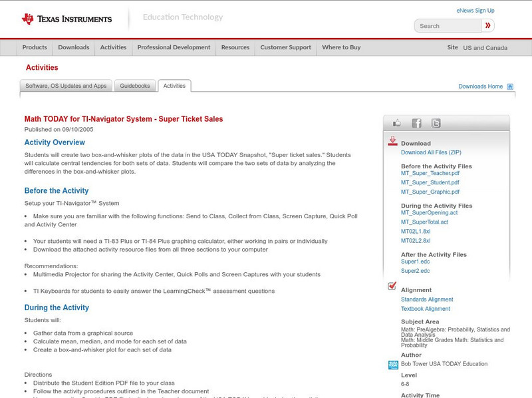The width and height of the screenshot is (532, 398).
Task: Submit search with the red arrow button
Action: pos(488,25)
